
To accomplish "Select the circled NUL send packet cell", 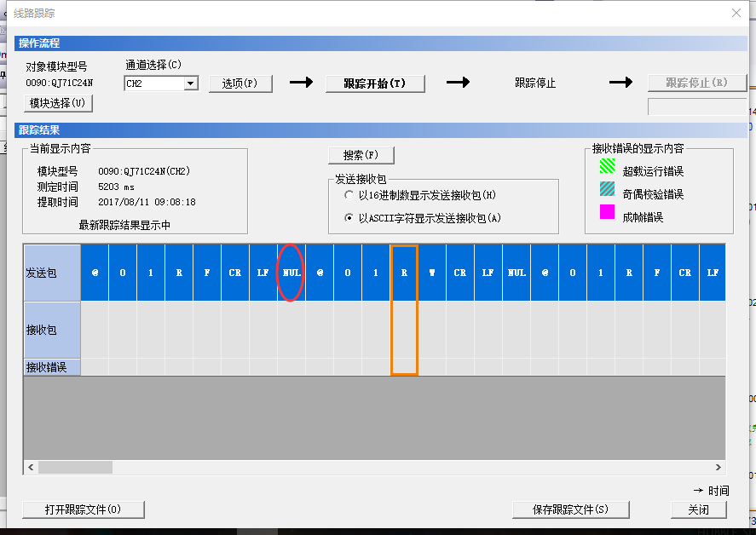I will [x=291, y=273].
